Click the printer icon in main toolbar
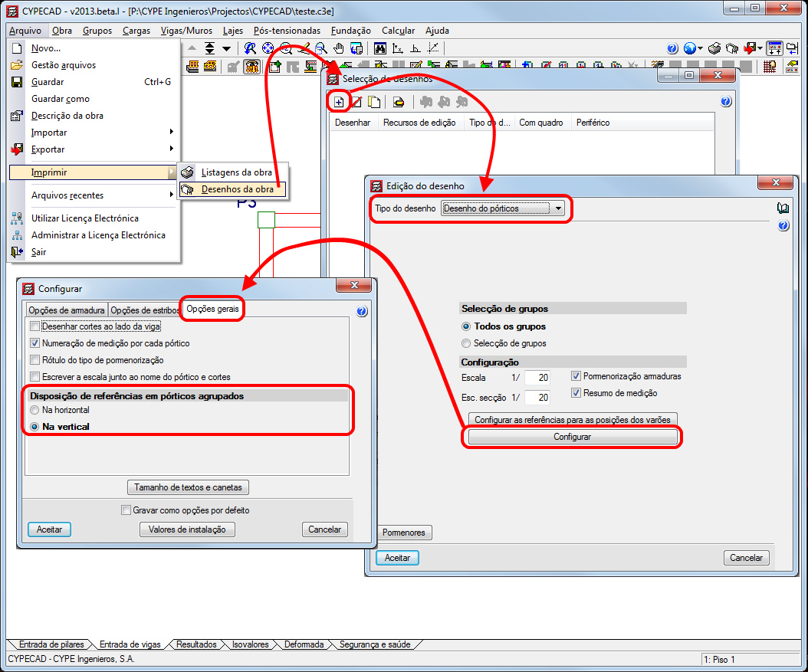Image resolution: width=808 pixels, height=672 pixels. 714,48
